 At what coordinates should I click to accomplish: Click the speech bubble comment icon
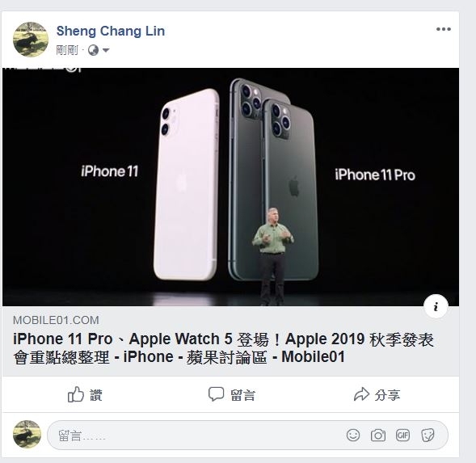(216, 394)
